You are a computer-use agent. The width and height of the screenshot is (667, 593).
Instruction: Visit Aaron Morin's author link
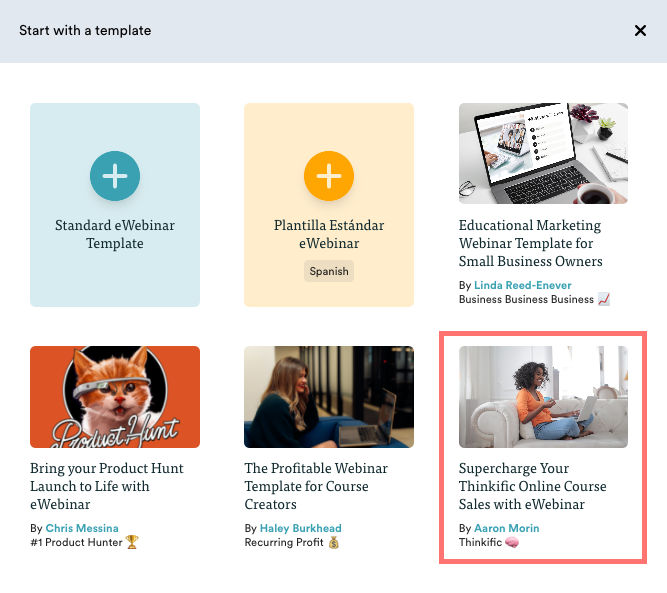pyautogui.click(x=506, y=528)
